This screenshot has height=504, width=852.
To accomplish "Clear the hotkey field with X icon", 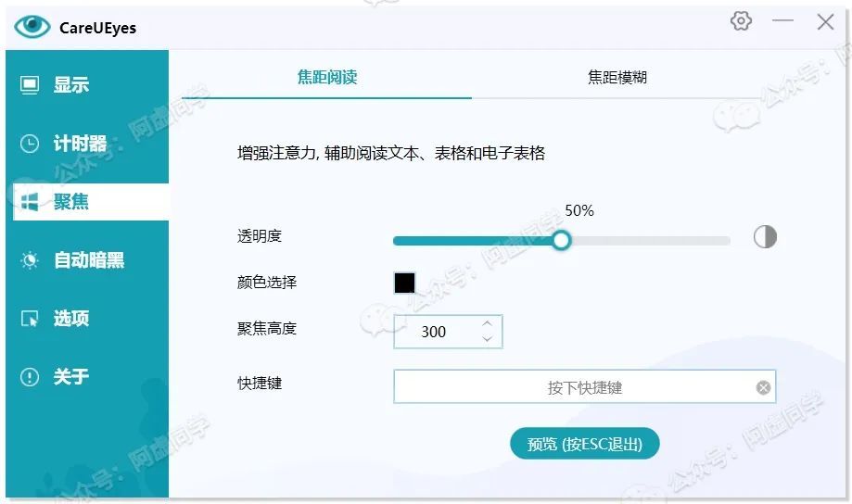I will click(763, 387).
